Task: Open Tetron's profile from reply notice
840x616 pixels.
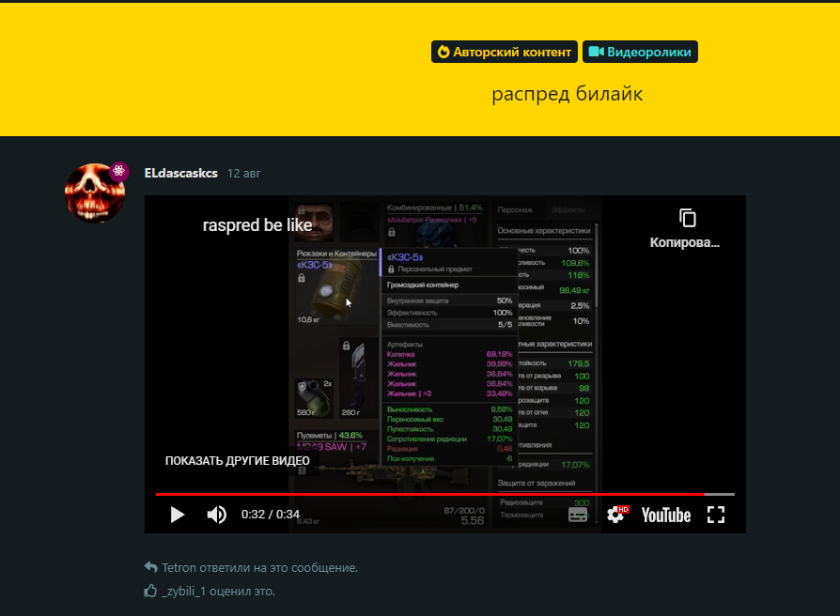Action: pos(179,568)
